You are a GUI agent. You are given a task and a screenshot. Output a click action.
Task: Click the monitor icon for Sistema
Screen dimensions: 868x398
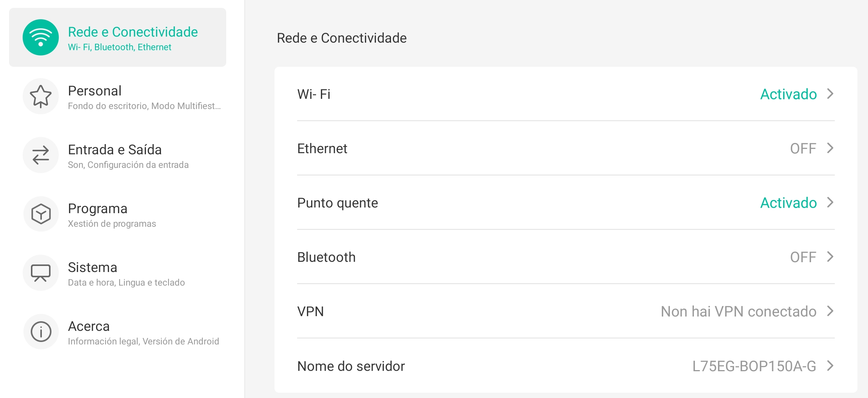pyautogui.click(x=41, y=273)
